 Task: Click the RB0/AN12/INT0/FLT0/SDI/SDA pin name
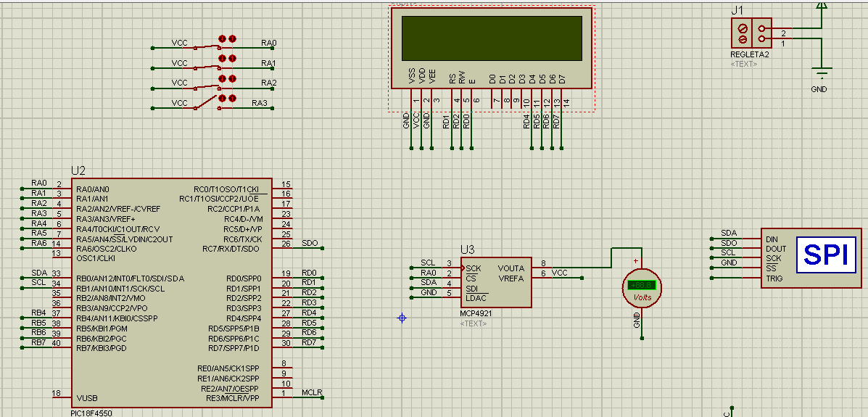pos(130,278)
